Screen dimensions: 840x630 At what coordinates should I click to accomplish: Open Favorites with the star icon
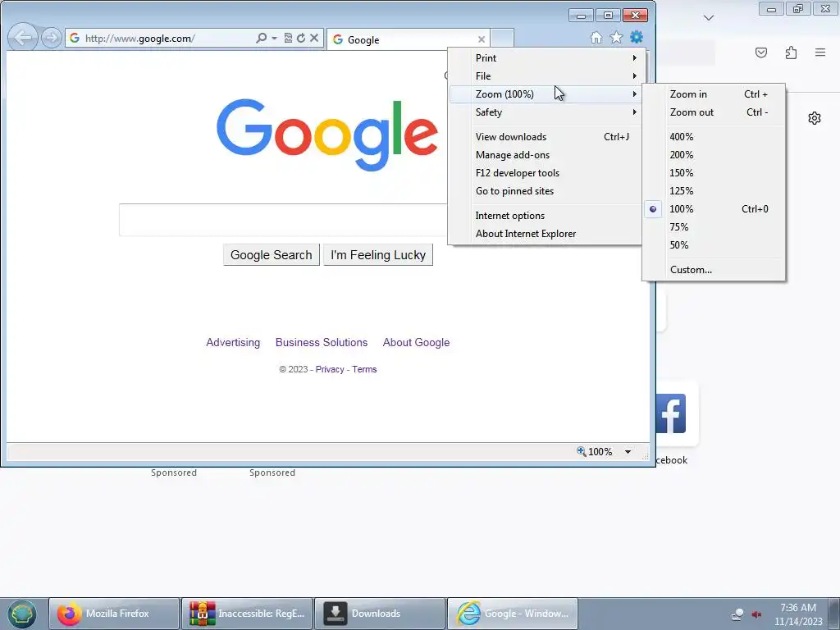click(x=617, y=38)
